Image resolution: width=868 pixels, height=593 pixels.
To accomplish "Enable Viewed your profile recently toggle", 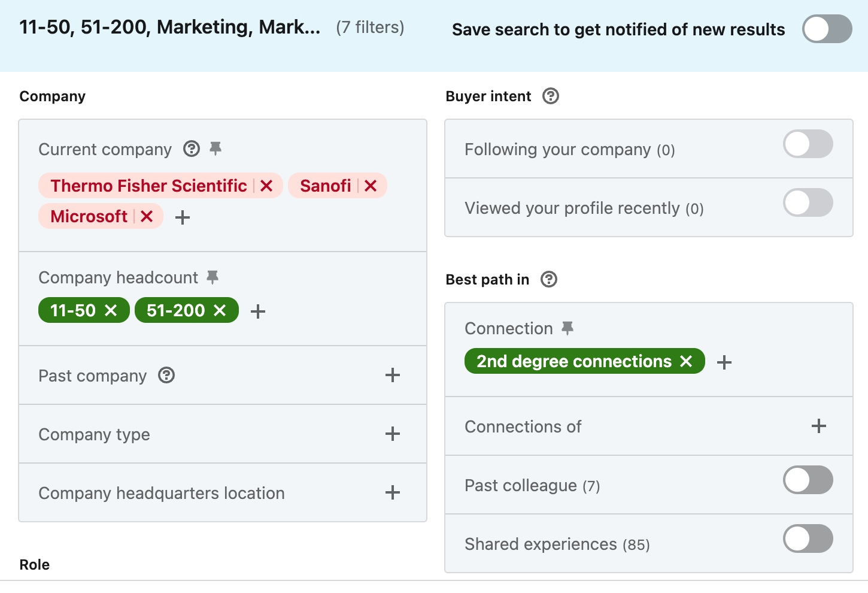I will click(808, 202).
